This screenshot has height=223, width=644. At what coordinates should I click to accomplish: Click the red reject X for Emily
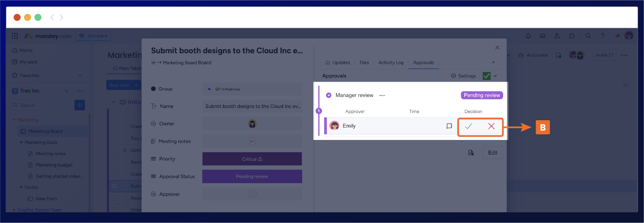(x=491, y=126)
